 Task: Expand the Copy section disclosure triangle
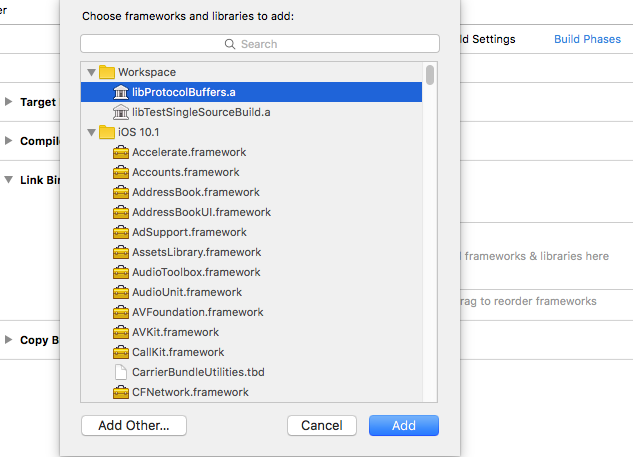(x=9, y=340)
